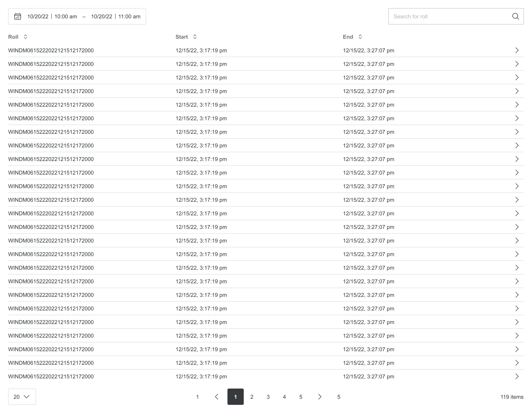Go to page 3

(268, 397)
